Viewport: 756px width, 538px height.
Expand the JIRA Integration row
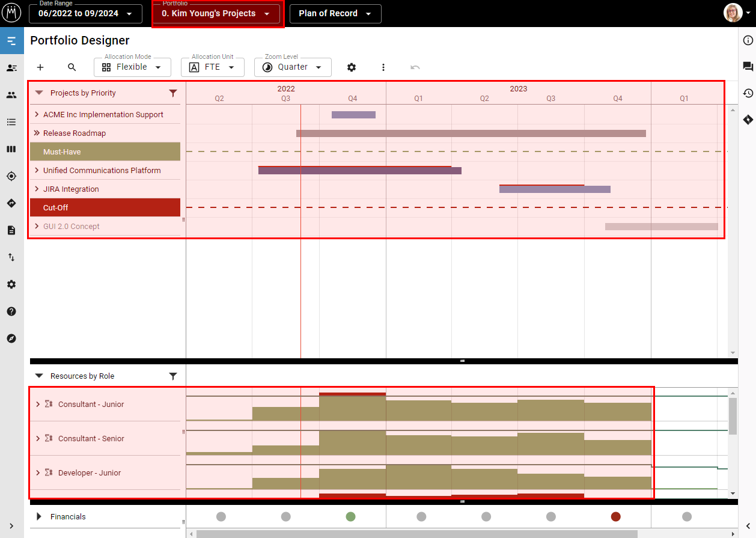click(x=37, y=189)
